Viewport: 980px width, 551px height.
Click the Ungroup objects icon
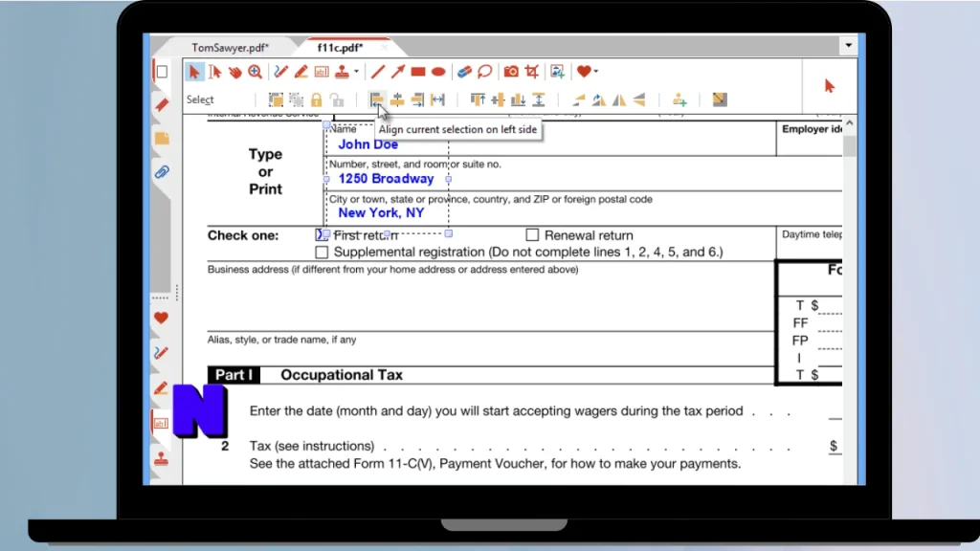(x=297, y=99)
